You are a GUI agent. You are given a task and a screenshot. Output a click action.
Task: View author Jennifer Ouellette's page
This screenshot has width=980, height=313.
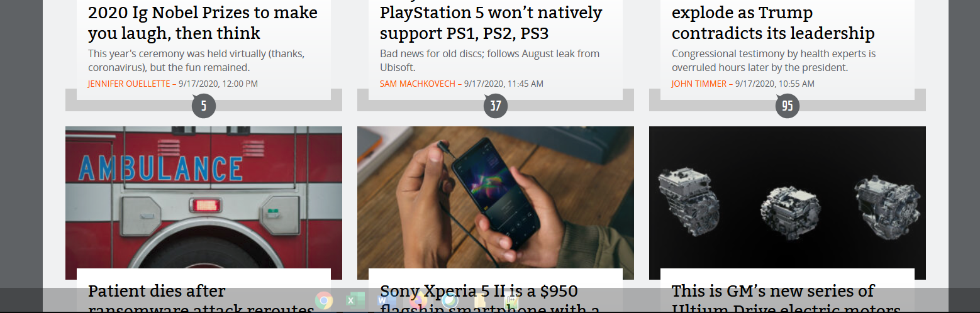(x=130, y=84)
